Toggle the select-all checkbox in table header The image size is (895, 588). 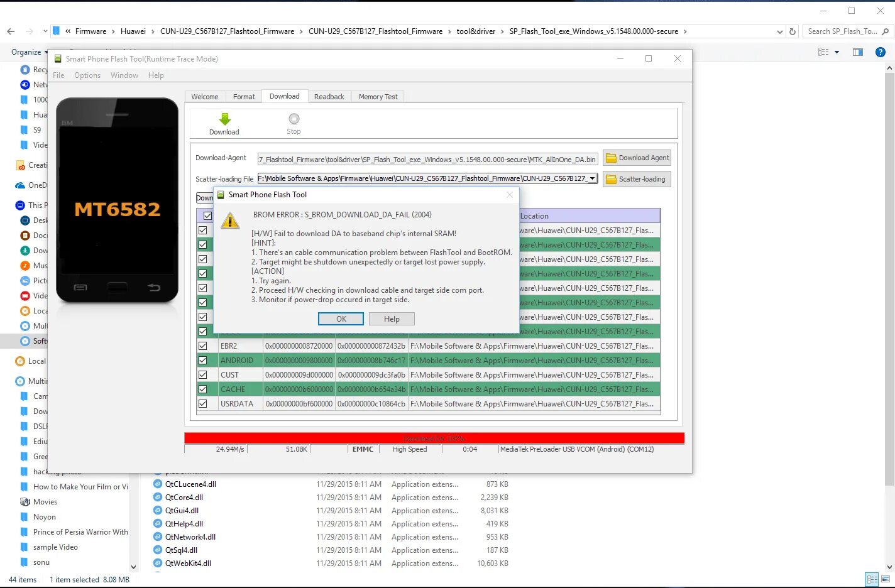pos(207,215)
